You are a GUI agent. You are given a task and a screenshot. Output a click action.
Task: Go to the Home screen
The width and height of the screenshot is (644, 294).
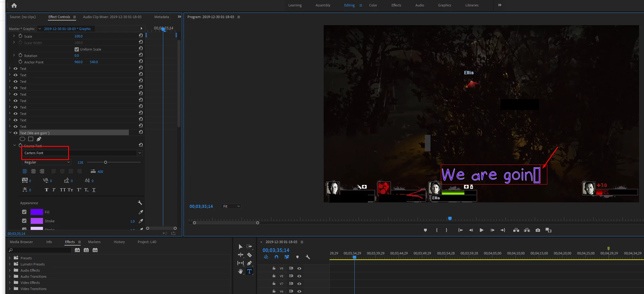pyautogui.click(x=14, y=5)
